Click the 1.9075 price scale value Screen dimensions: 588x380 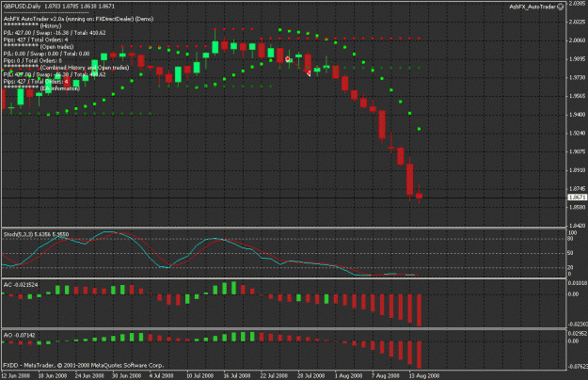[577, 151]
